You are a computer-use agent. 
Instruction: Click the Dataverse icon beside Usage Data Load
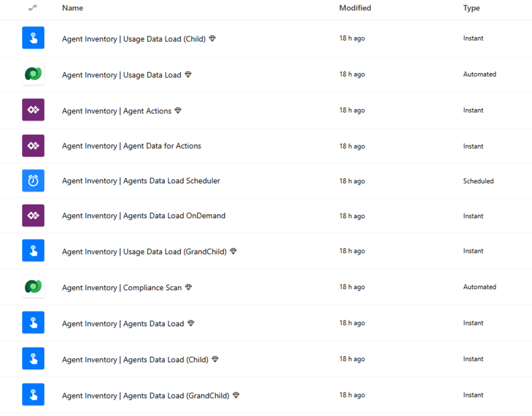click(x=33, y=74)
